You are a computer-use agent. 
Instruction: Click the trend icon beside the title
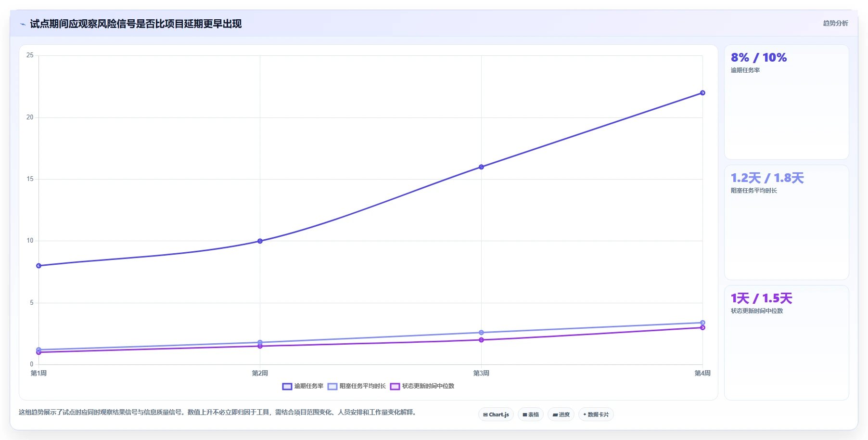23,24
